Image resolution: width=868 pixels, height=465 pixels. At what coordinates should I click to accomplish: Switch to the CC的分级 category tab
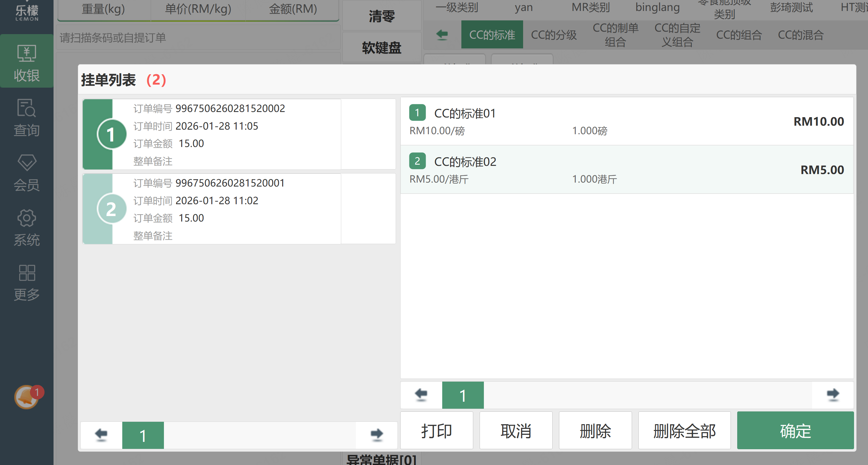[x=554, y=35]
